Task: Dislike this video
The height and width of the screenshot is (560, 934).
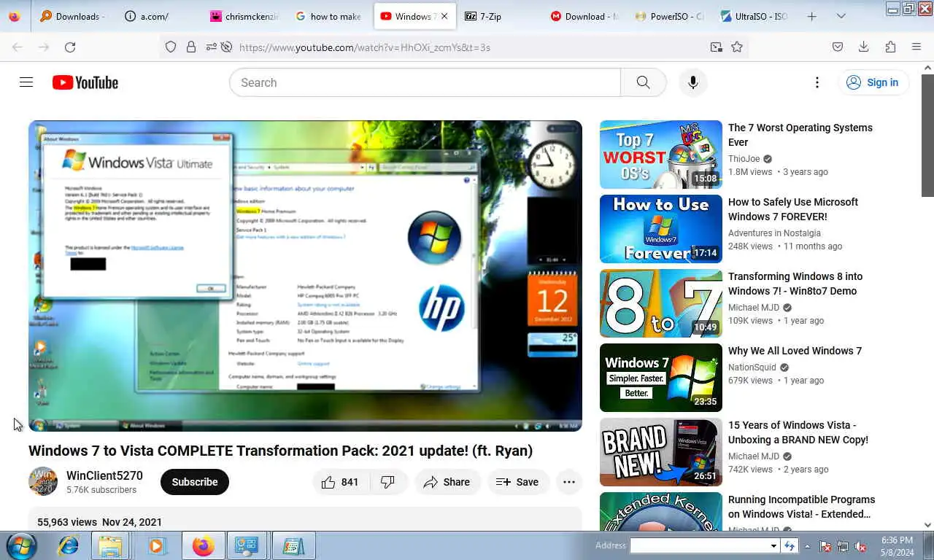Action: pyautogui.click(x=388, y=482)
